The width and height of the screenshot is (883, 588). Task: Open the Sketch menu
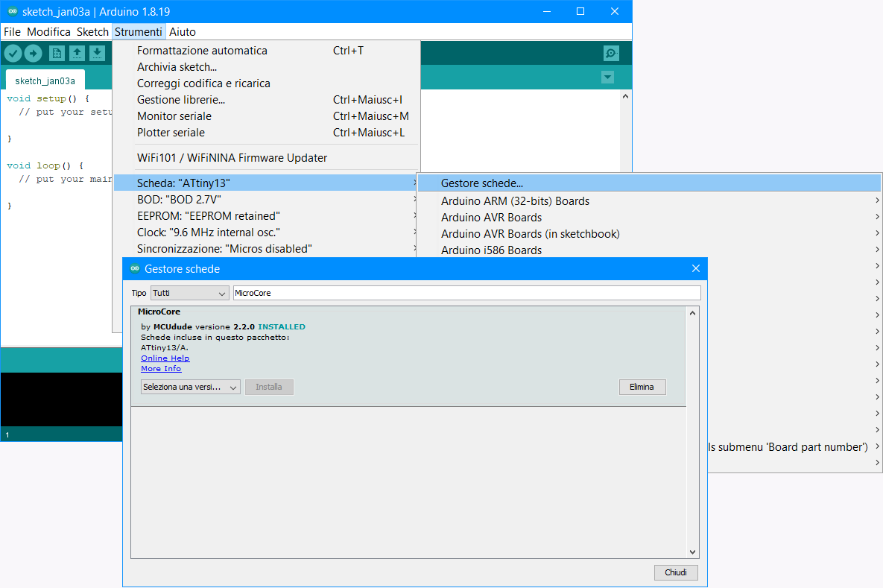(92, 32)
